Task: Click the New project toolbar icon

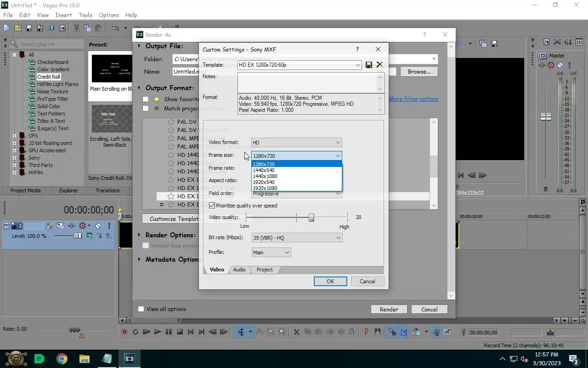Action: (x=6, y=28)
